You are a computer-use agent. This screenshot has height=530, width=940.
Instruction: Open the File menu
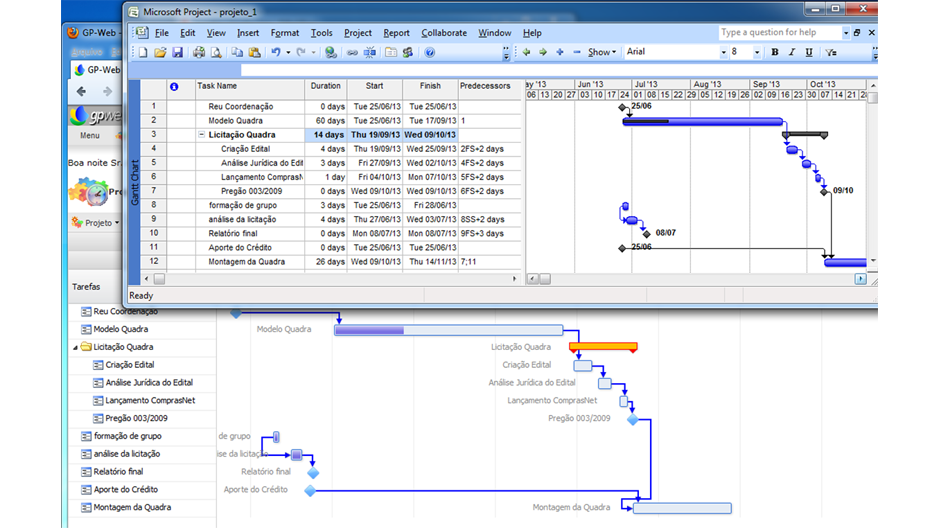click(162, 33)
